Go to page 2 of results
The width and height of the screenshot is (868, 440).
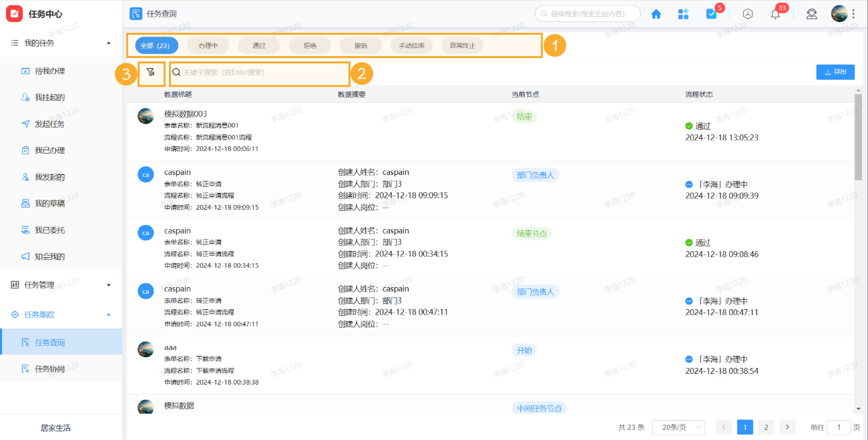pos(766,427)
